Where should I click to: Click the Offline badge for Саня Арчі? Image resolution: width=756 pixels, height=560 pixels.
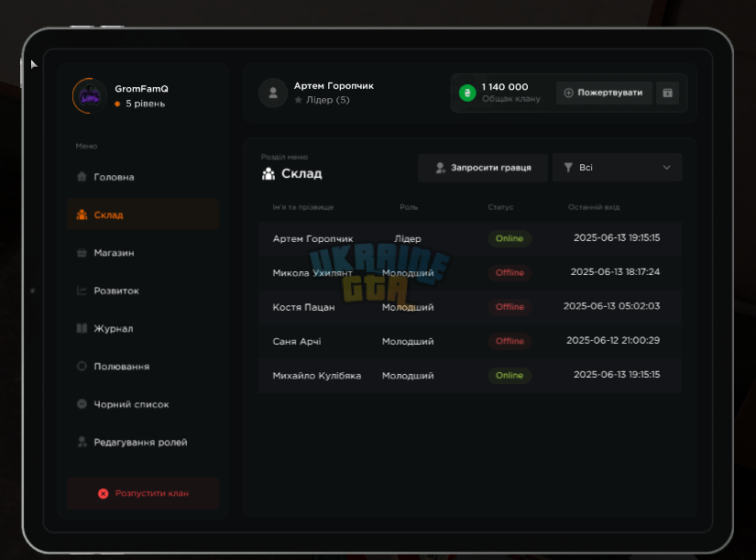click(509, 342)
